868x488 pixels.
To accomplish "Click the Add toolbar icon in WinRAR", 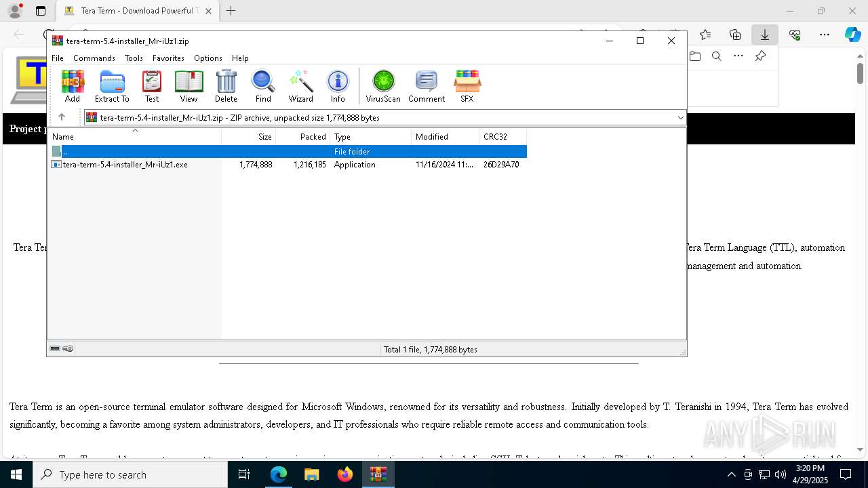I will (73, 86).
